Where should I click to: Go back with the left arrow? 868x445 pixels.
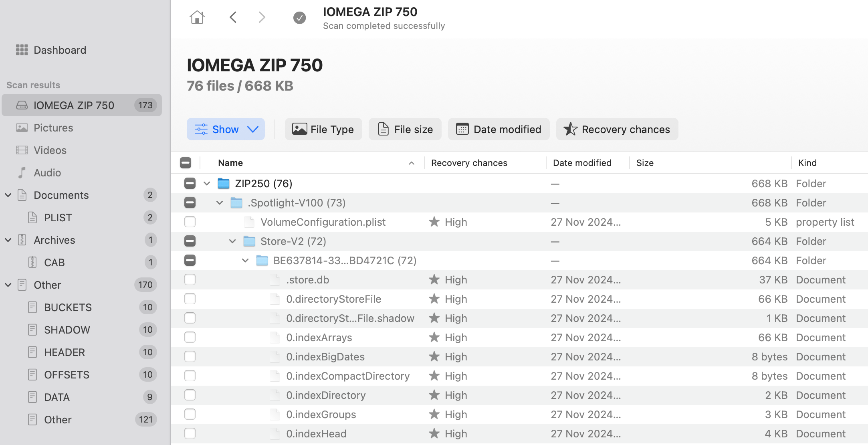(233, 17)
